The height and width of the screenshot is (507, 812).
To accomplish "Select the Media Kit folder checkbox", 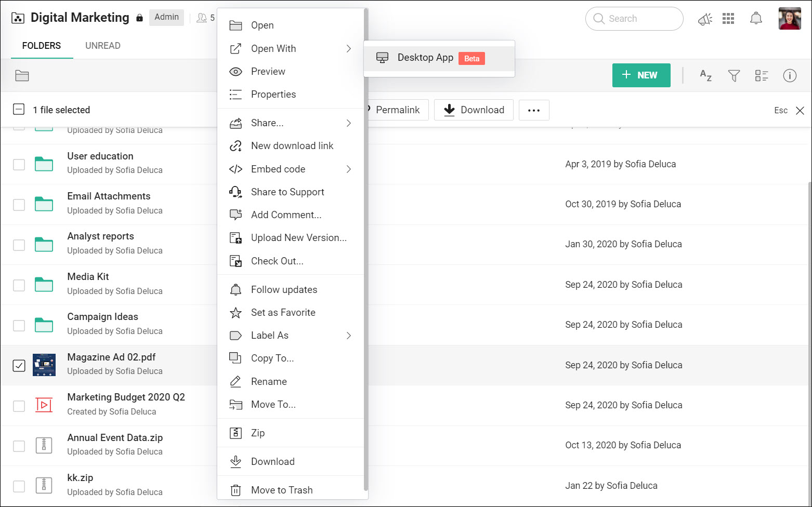I will 19,285.
